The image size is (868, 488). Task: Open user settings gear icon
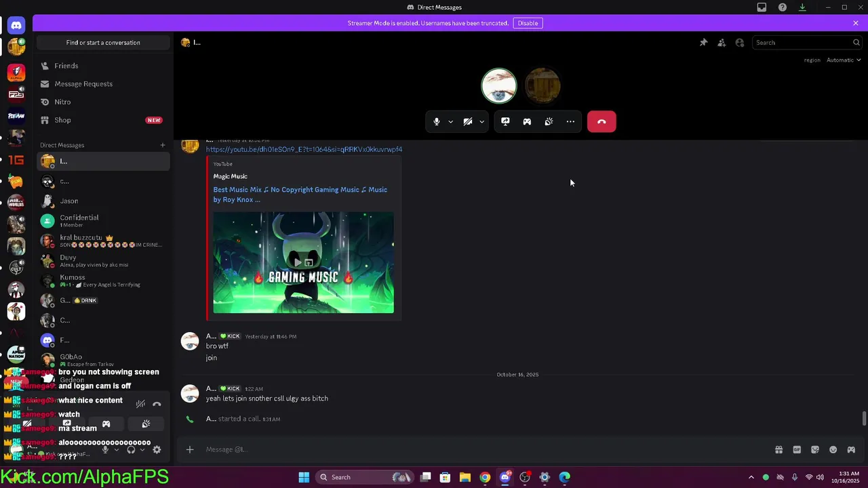pyautogui.click(x=157, y=449)
